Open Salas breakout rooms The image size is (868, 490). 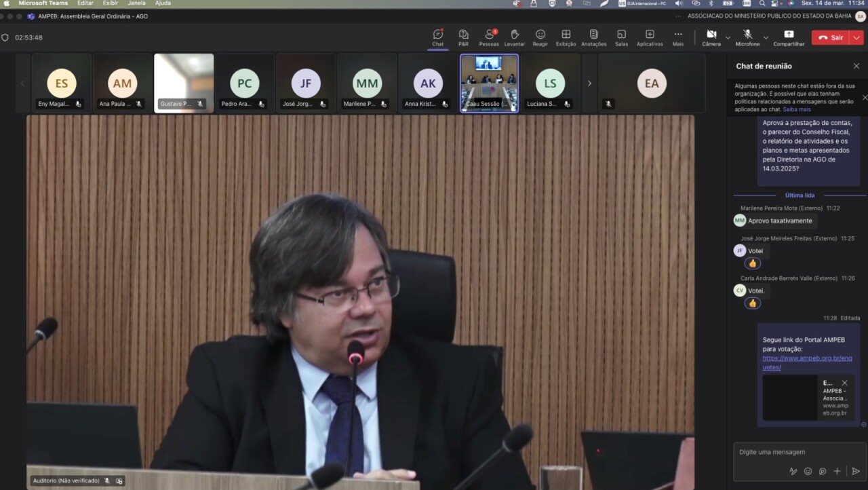(x=621, y=37)
